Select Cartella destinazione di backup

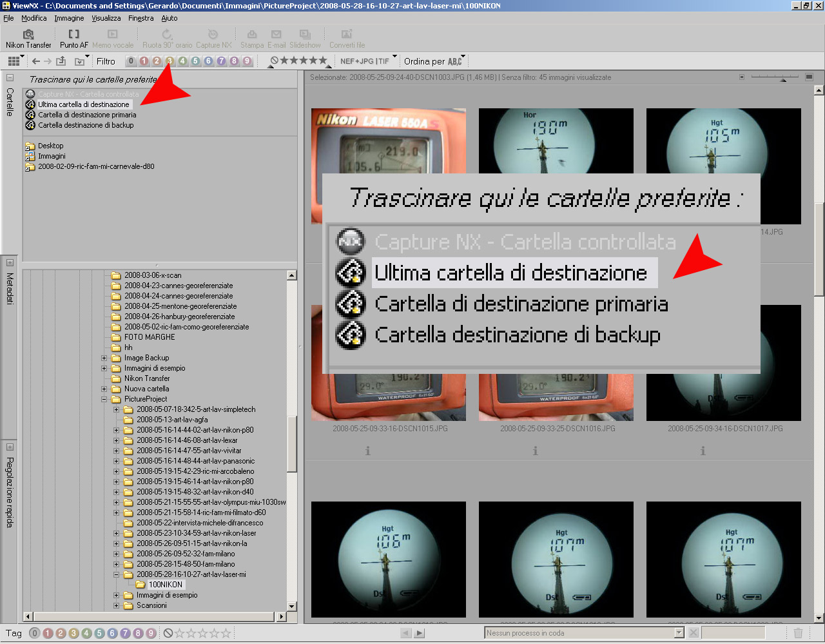pyautogui.click(x=86, y=125)
